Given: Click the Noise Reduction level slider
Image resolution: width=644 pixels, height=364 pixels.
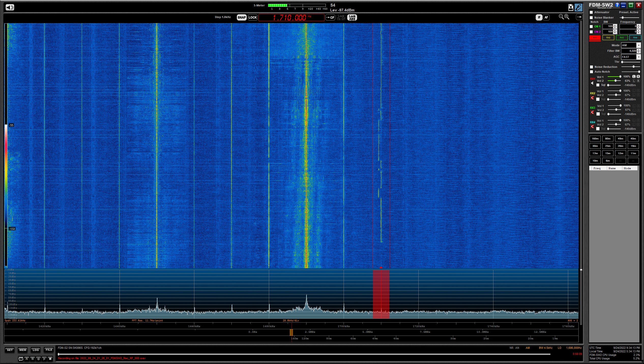Looking at the screenshot, I should pyautogui.click(x=631, y=67).
